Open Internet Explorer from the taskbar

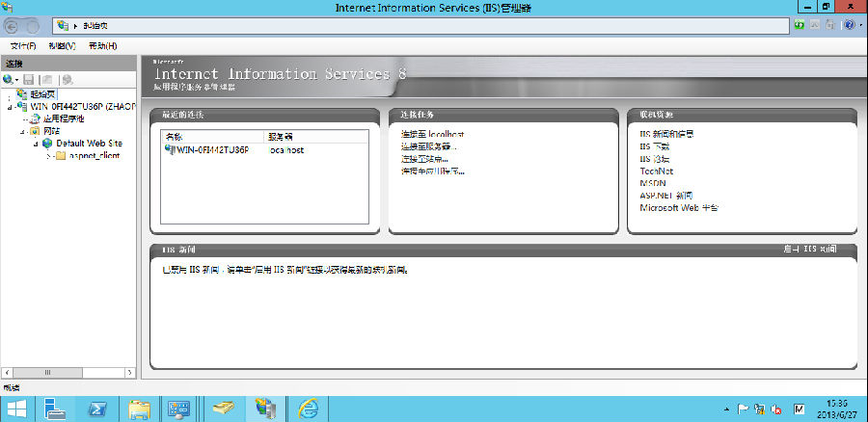pos(308,409)
